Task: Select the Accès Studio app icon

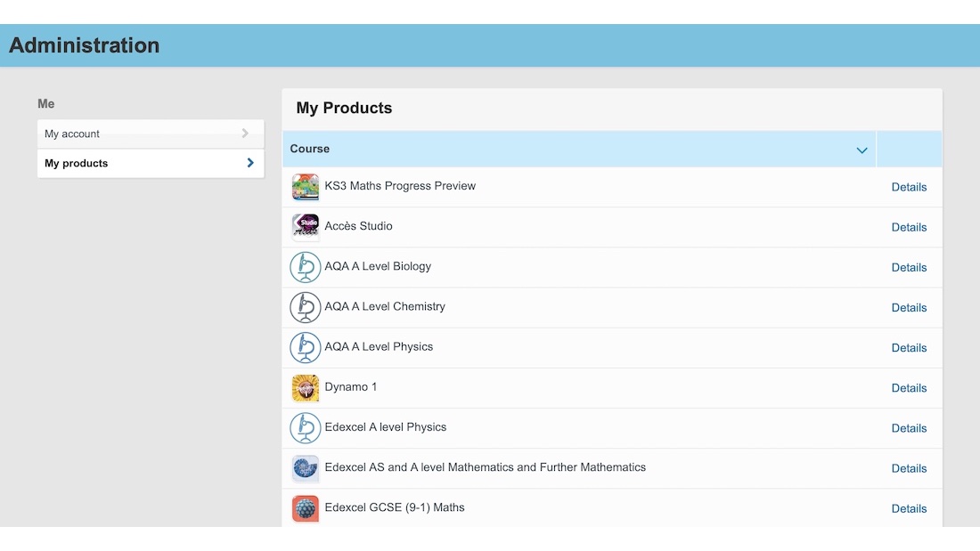Action: click(x=305, y=226)
